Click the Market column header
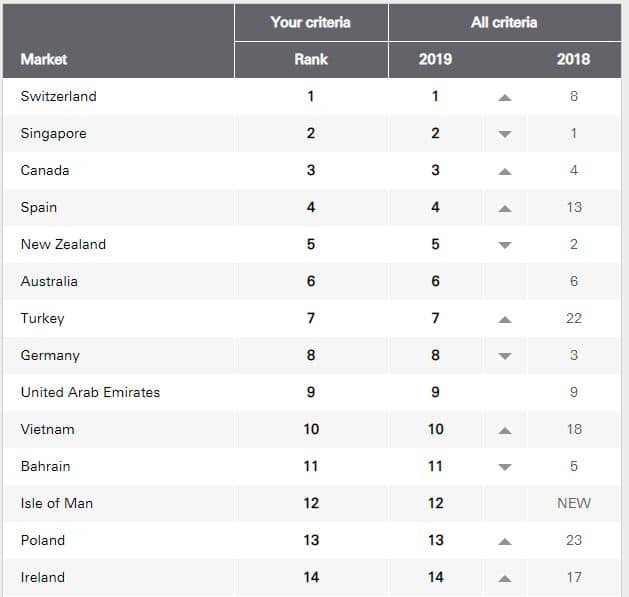 tap(44, 59)
